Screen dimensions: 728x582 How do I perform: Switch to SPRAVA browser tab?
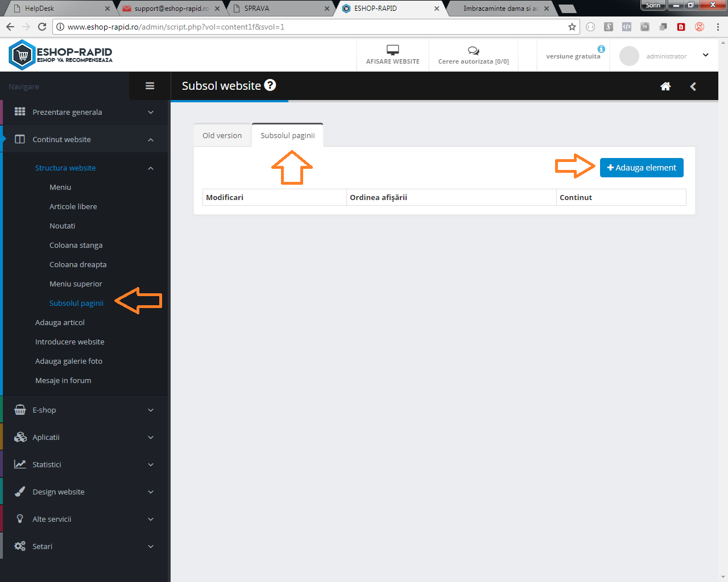coord(281,9)
